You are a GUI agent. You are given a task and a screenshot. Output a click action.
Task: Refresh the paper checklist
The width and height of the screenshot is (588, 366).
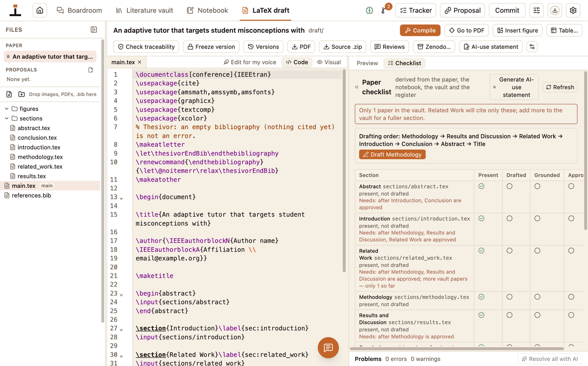(560, 87)
